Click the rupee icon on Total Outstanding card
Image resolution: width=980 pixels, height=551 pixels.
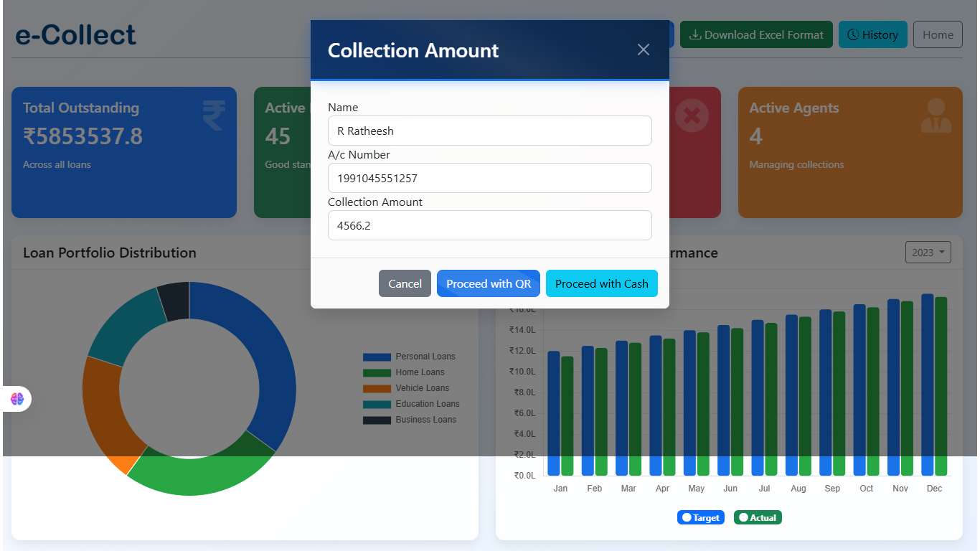pyautogui.click(x=213, y=116)
